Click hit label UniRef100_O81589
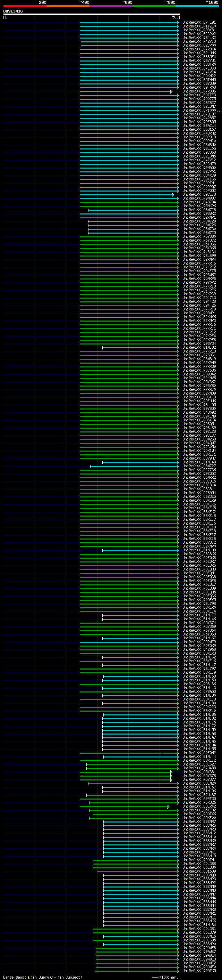The height and width of the screenshot is (980, 222). click(199, 871)
